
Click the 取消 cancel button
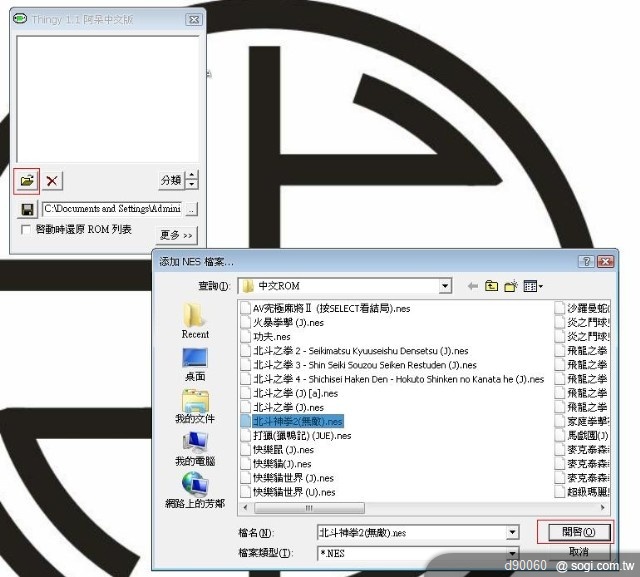[x=579, y=552]
